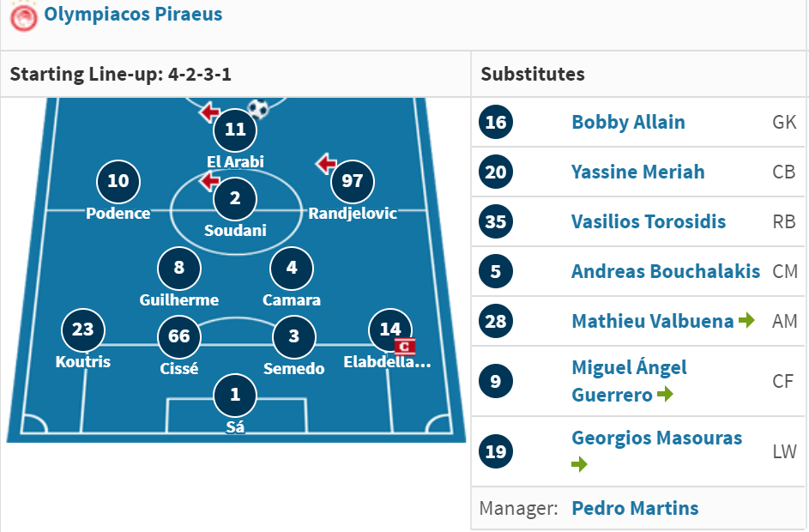809x532 pixels.
Task: Click the green arrow after Miguel Ángel Guerrero
Action: (x=665, y=394)
